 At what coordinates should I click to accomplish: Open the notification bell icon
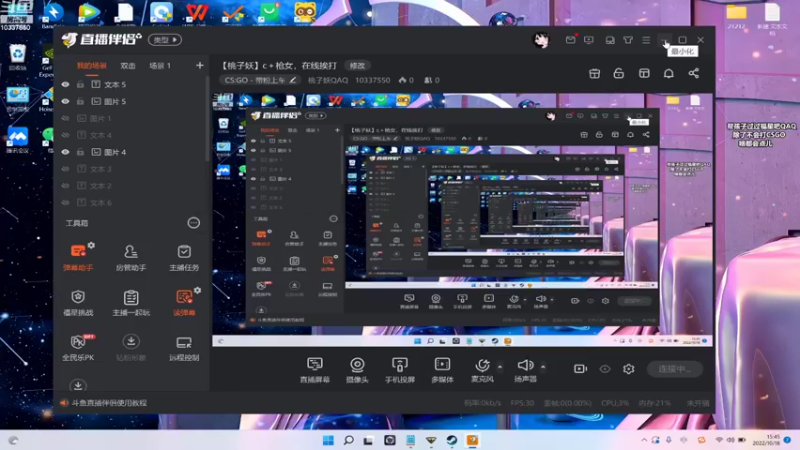pyautogui.click(x=668, y=73)
